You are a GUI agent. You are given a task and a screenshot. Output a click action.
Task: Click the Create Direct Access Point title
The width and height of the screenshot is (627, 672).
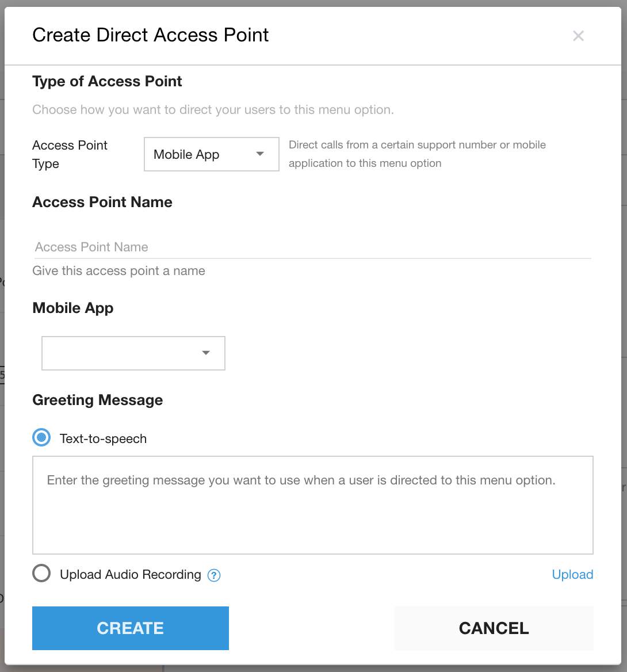(151, 35)
